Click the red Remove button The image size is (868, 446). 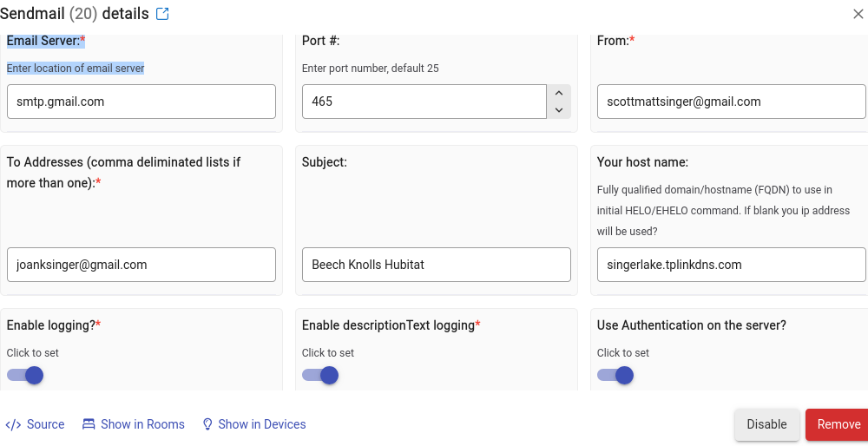pyautogui.click(x=837, y=424)
